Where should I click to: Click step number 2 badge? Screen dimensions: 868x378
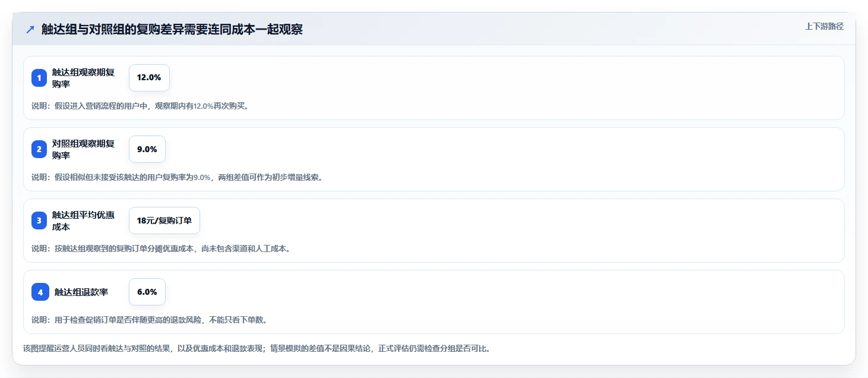[x=39, y=149]
